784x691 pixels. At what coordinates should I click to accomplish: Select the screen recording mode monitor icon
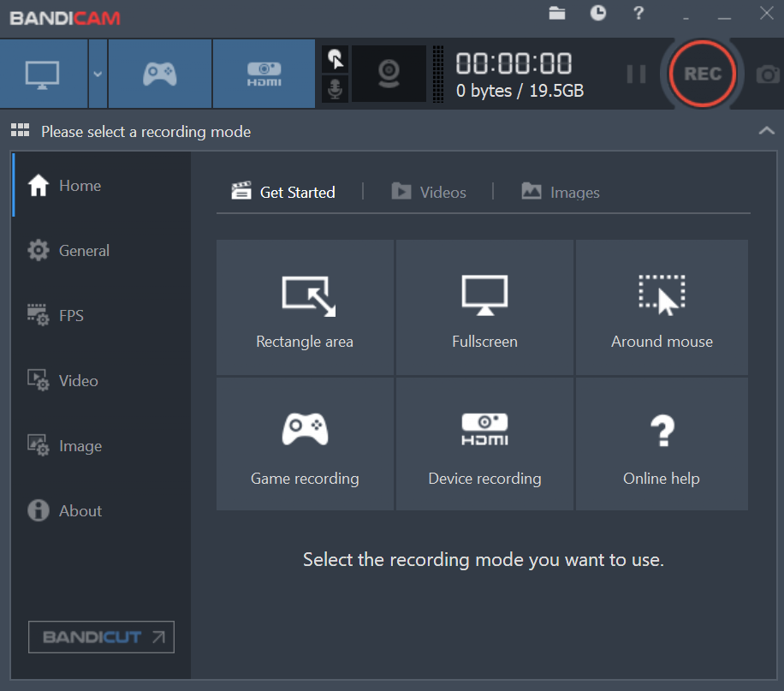point(43,74)
